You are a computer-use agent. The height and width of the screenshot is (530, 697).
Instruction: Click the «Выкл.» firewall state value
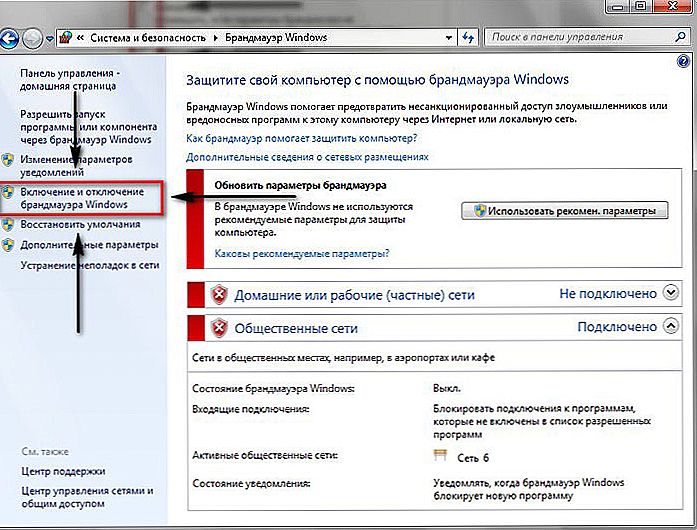(447, 389)
